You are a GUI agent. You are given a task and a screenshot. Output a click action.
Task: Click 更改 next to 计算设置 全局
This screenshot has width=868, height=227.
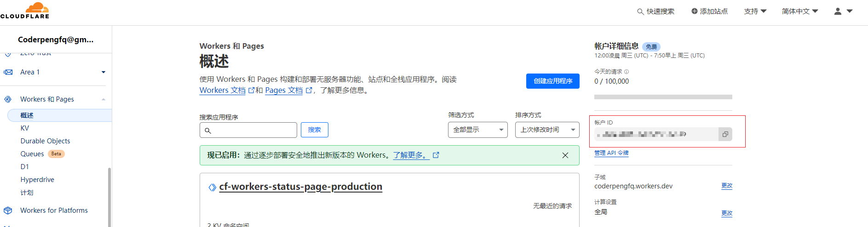(727, 213)
